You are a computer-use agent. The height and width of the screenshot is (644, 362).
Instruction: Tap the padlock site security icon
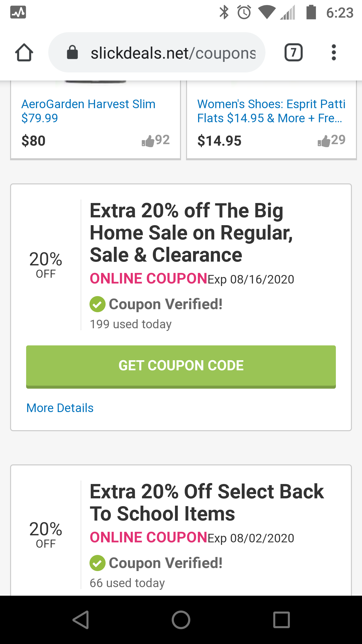(72, 53)
